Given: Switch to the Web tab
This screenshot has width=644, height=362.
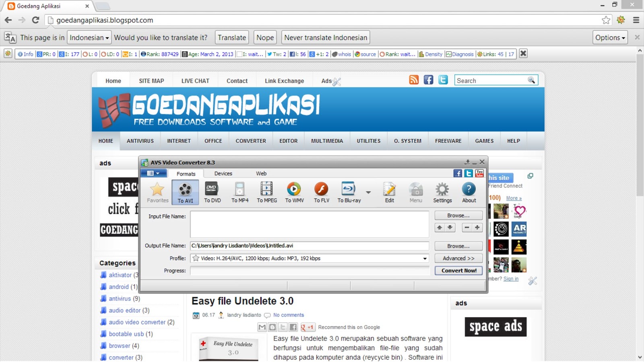Looking at the screenshot, I should click(261, 174).
